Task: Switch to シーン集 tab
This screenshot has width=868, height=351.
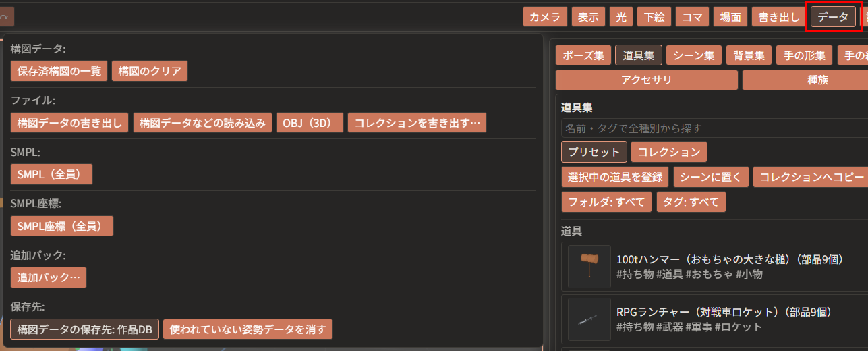Action: 694,55
